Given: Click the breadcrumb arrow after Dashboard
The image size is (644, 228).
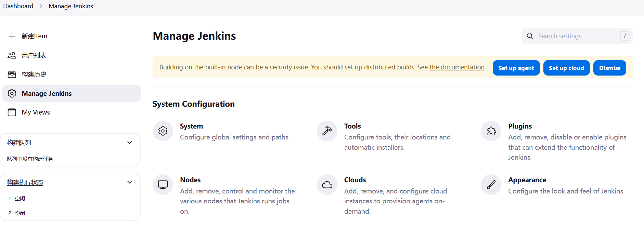Looking at the screenshot, I should click(x=41, y=6).
